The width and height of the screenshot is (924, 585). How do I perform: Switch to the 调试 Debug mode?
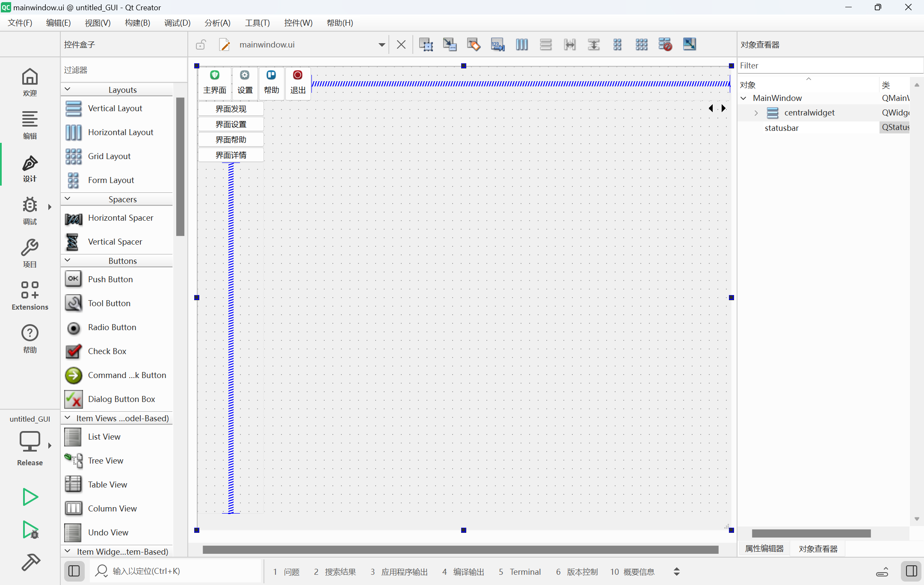click(30, 210)
